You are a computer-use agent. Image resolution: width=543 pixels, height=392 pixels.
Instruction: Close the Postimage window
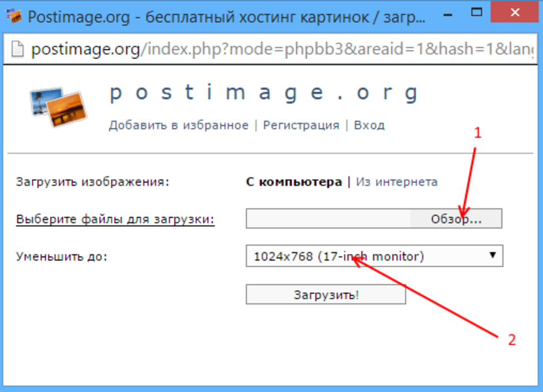515,13
